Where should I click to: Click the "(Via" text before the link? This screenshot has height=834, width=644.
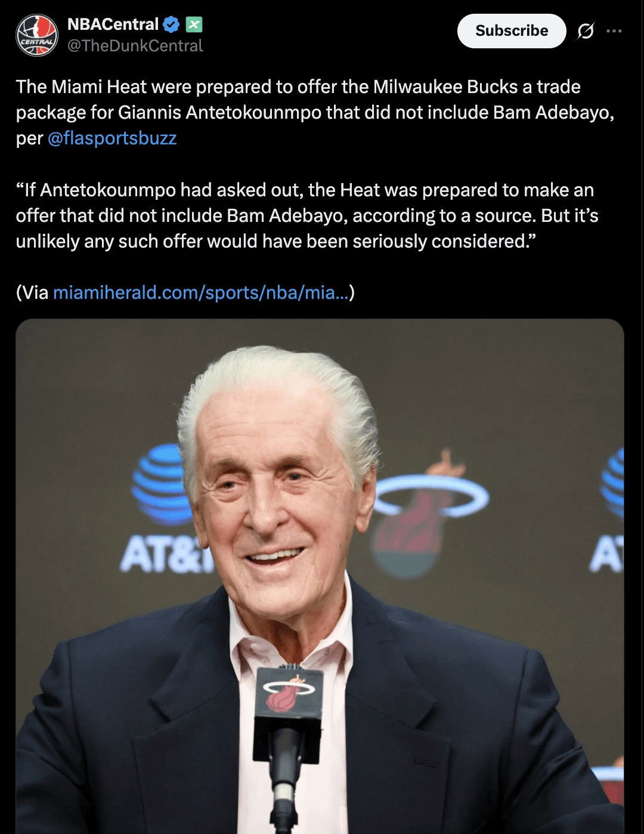pyautogui.click(x=33, y=292)
